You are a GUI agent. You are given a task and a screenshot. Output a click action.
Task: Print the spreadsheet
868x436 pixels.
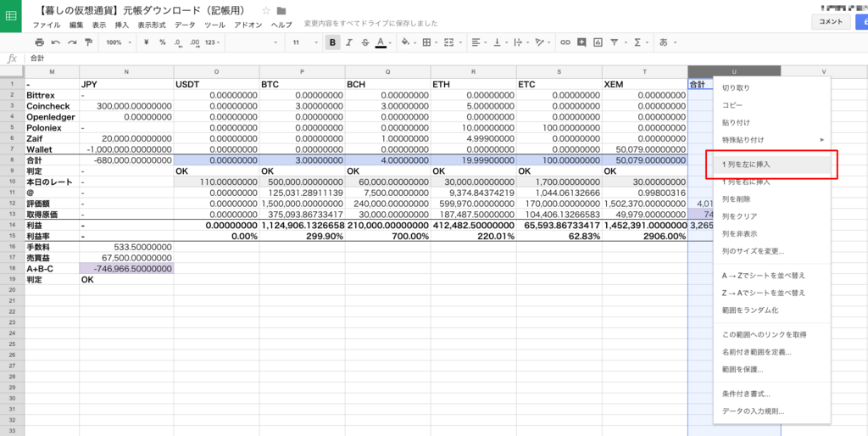[39, 42]
